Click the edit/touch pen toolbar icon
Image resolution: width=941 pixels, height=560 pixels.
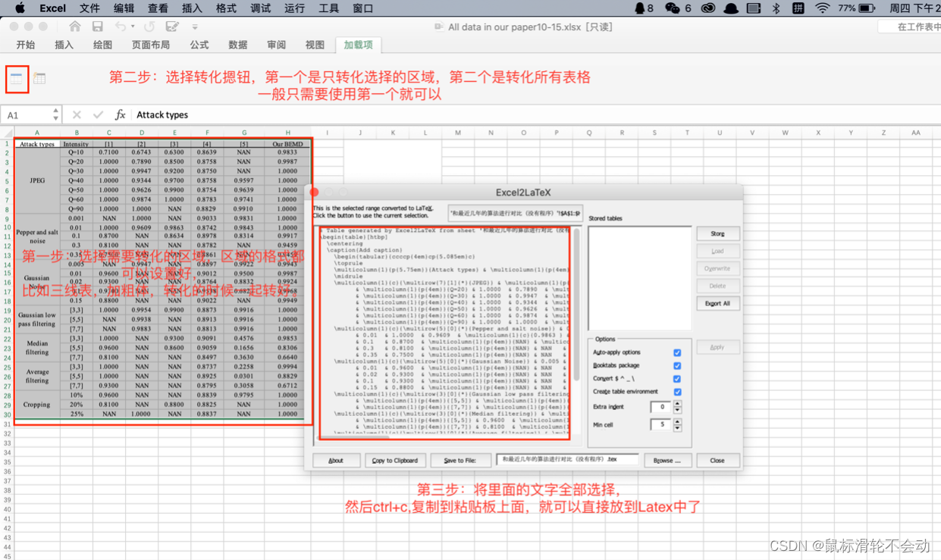coord(172,27)
